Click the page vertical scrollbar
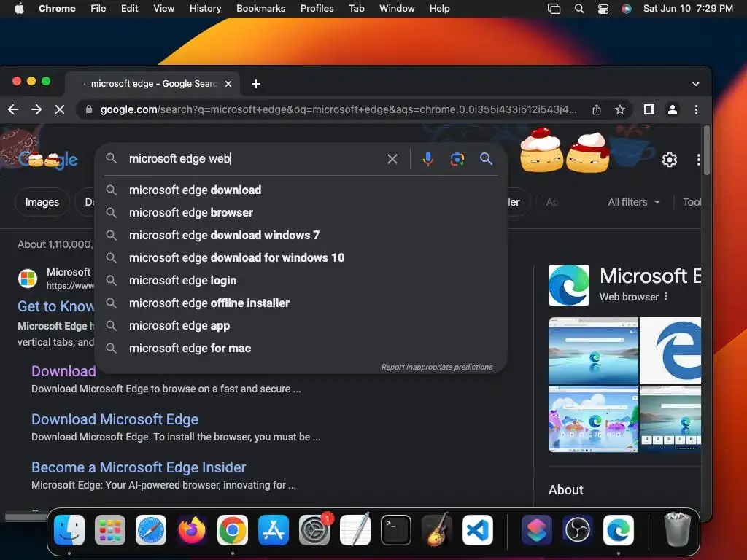747x560 pixels. (706, 152)
